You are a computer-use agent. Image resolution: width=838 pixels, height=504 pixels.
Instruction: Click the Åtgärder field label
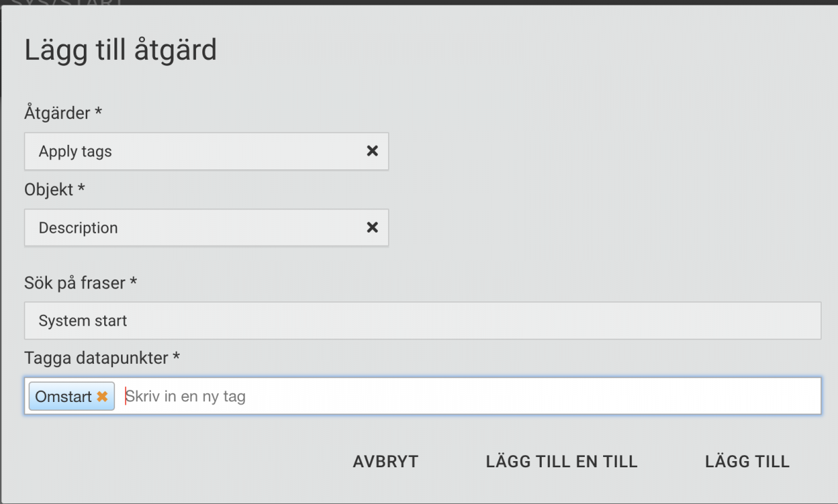tap(63, 114)
